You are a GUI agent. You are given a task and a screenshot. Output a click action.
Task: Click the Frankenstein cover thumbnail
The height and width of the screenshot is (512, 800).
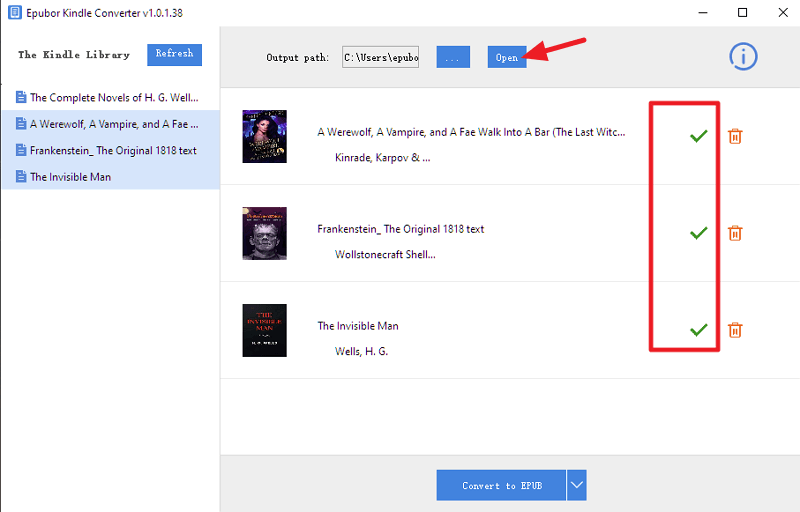click(264, 233)
